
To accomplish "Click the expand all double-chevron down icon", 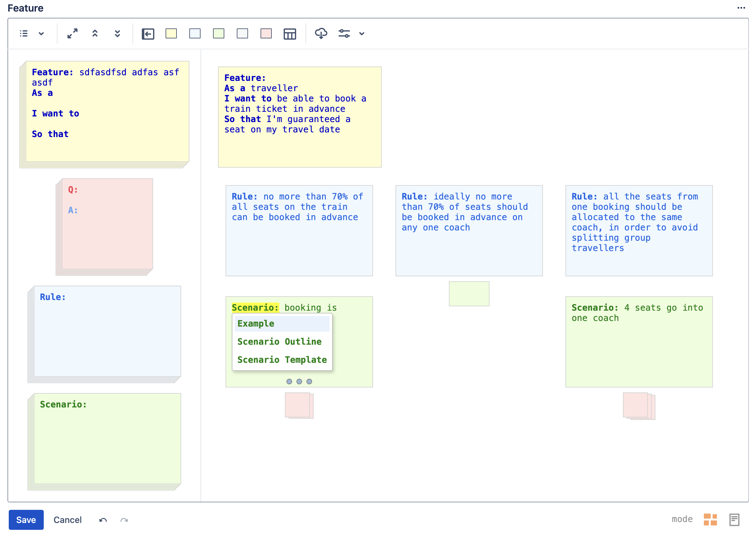I will pyautogui.click(x=117, y=33).
